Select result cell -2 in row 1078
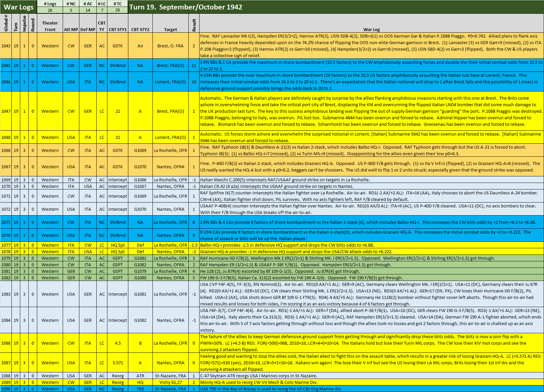 194,252
